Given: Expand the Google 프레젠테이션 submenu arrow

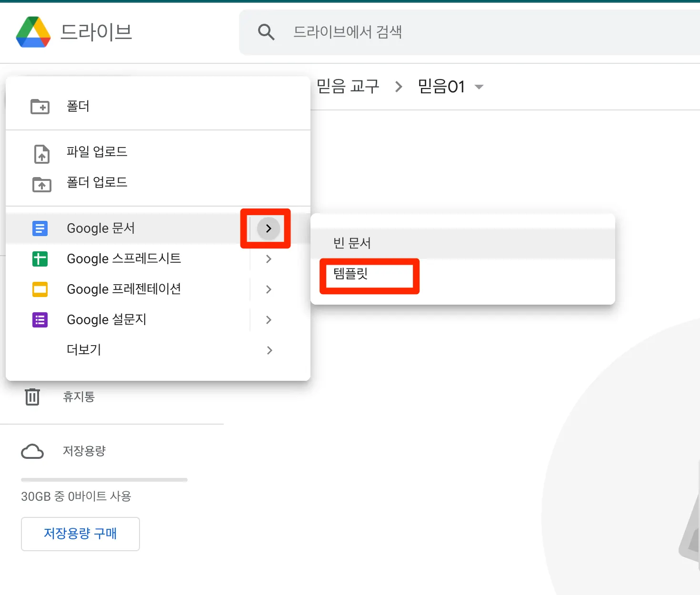Looking at the screenshot, I should (269, 289).
